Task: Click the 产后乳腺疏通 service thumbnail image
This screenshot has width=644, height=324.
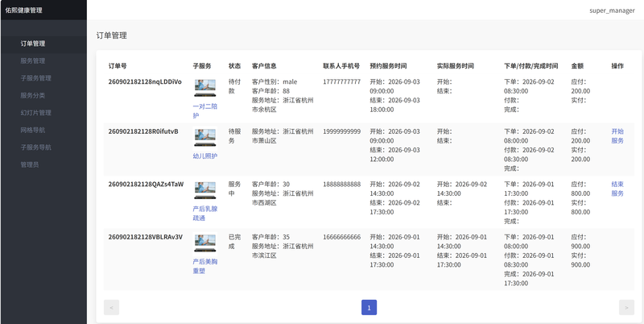Action: click(205, 190)
